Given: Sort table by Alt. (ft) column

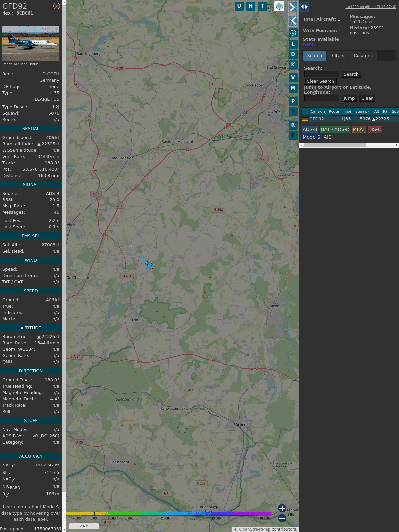Looking at the screenshot, I should (x=381, y=112).
